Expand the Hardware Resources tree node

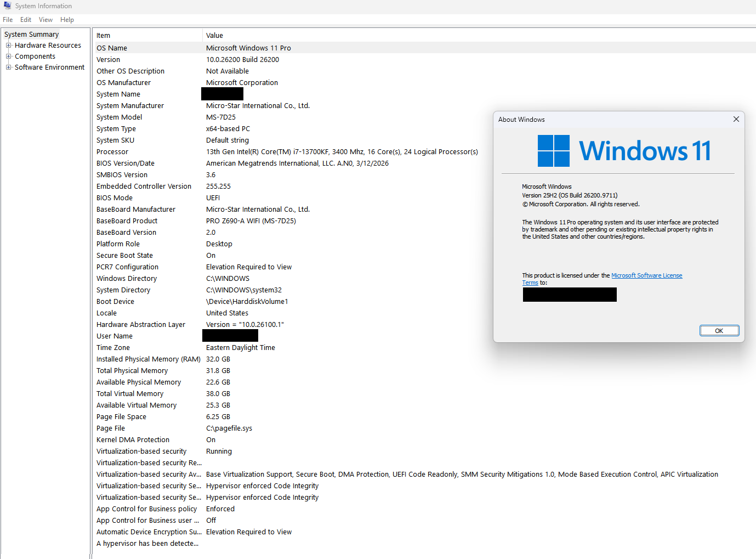[9, 46]
